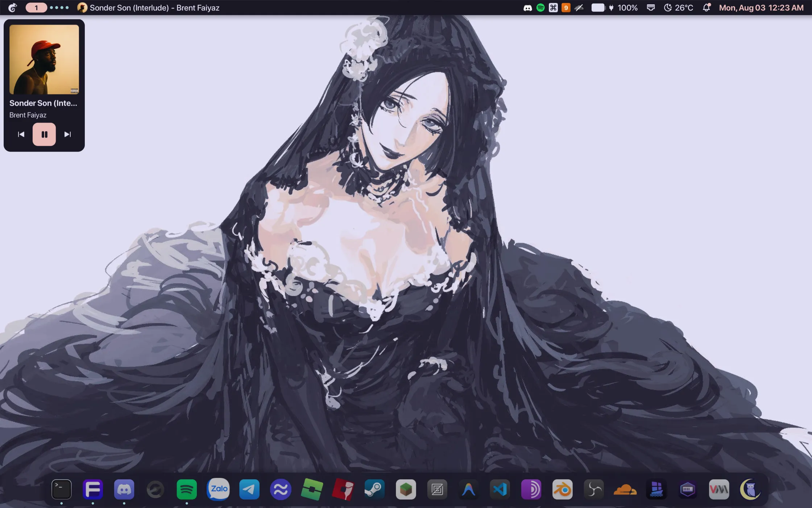Launch the Zalo app
Screen dimensions: 812x508
coord(218,489)
